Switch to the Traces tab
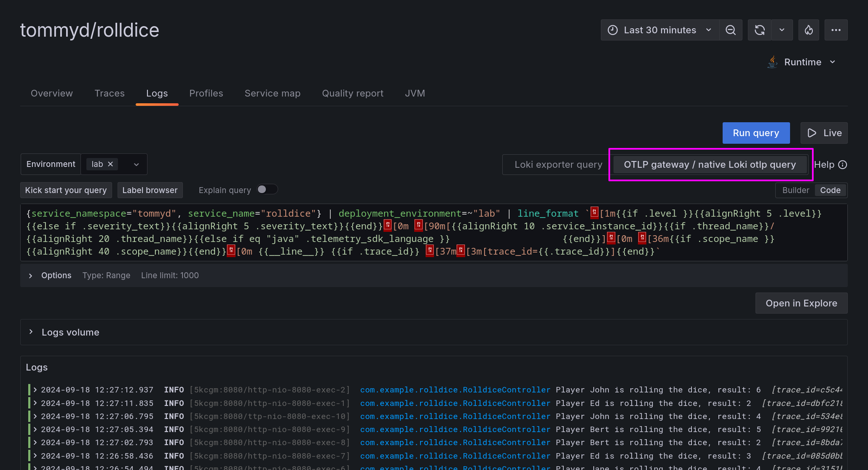Viewport: 868px width, 470px height. click(110, 93)
